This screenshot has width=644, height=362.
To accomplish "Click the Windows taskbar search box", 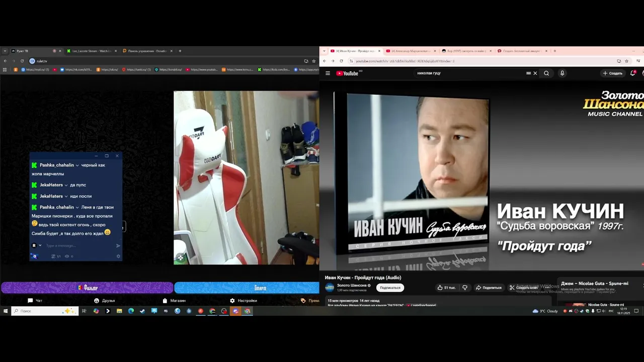I will point(45,311).
